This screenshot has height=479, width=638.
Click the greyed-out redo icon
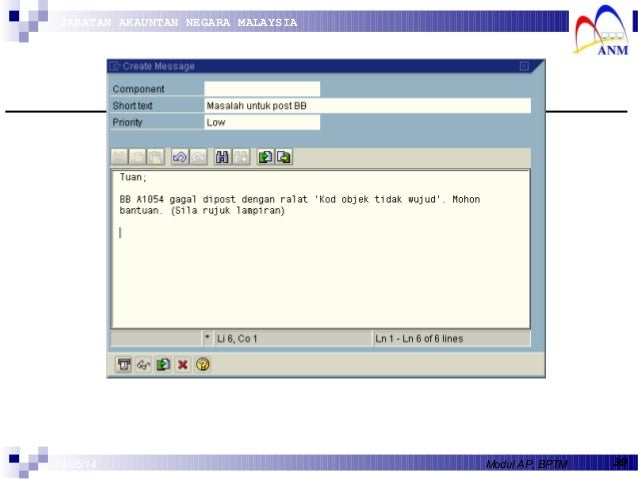(x=199, y=157)
